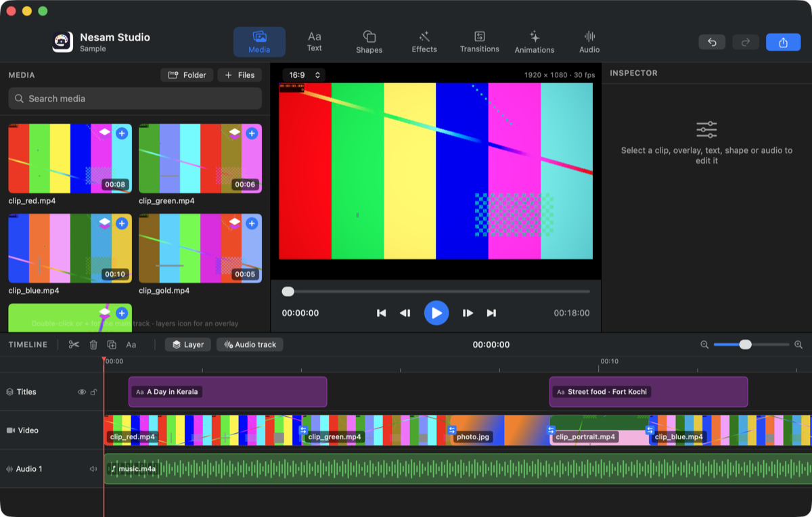Add clip_gold.mp4 as overlay via layers icon

235,223
